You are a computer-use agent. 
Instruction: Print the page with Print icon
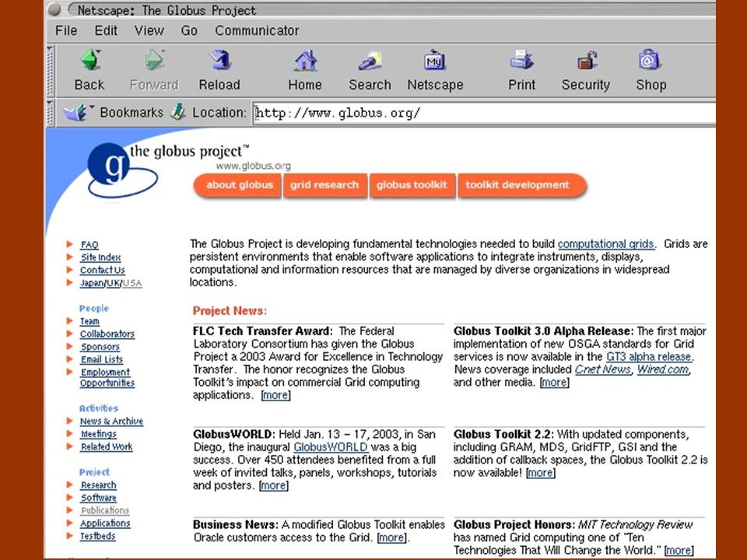521,61
